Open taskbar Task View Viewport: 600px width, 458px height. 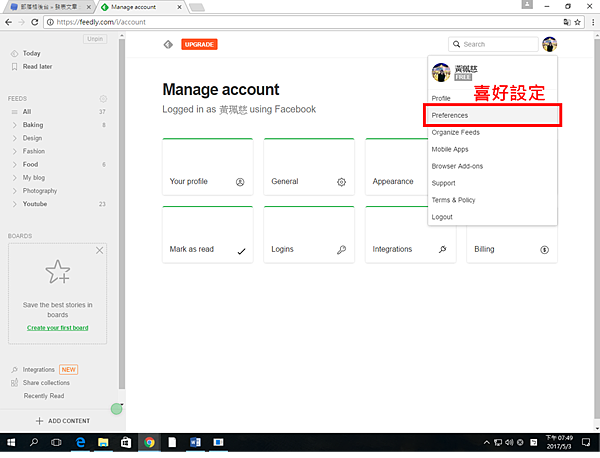[56, 443]
